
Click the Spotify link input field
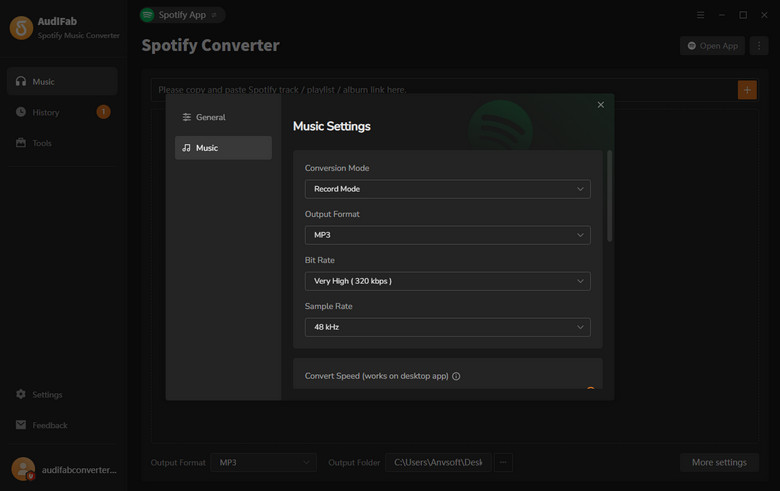tap(444, 90)
